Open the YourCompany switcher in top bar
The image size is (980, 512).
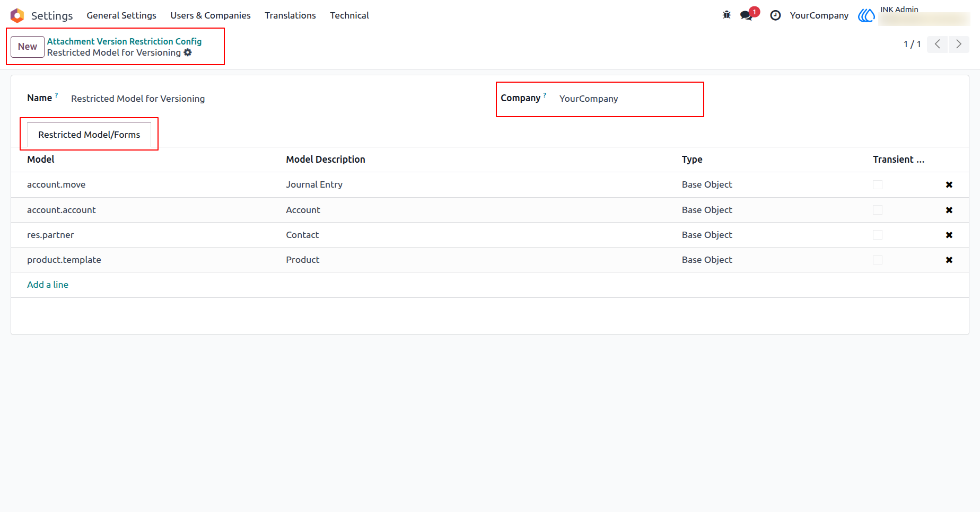point(819,15)
